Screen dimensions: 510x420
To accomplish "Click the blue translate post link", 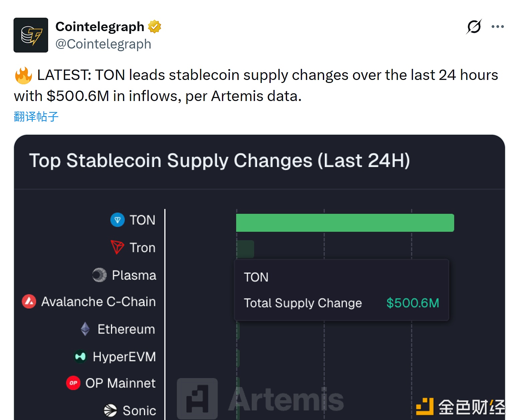I will click(x=36, y=117).
